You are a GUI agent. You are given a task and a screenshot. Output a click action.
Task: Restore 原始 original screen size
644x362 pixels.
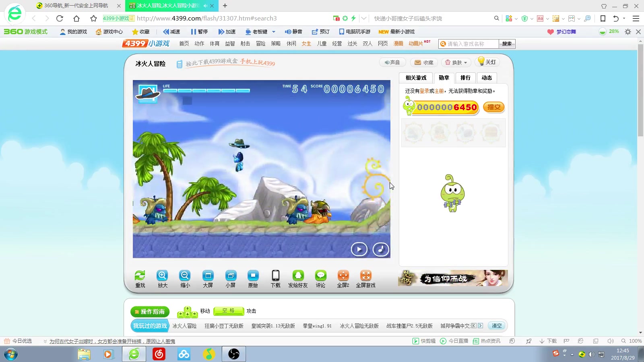253,279
